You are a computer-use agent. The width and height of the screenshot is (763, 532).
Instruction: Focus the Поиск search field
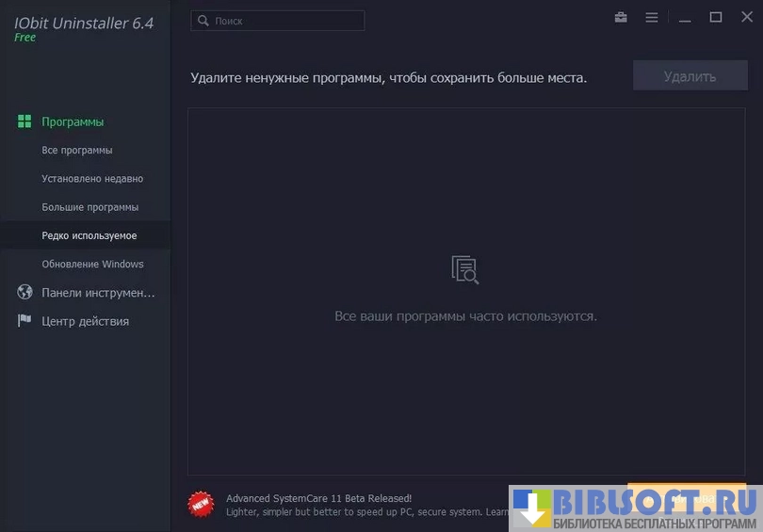click(x=284, y=21)
